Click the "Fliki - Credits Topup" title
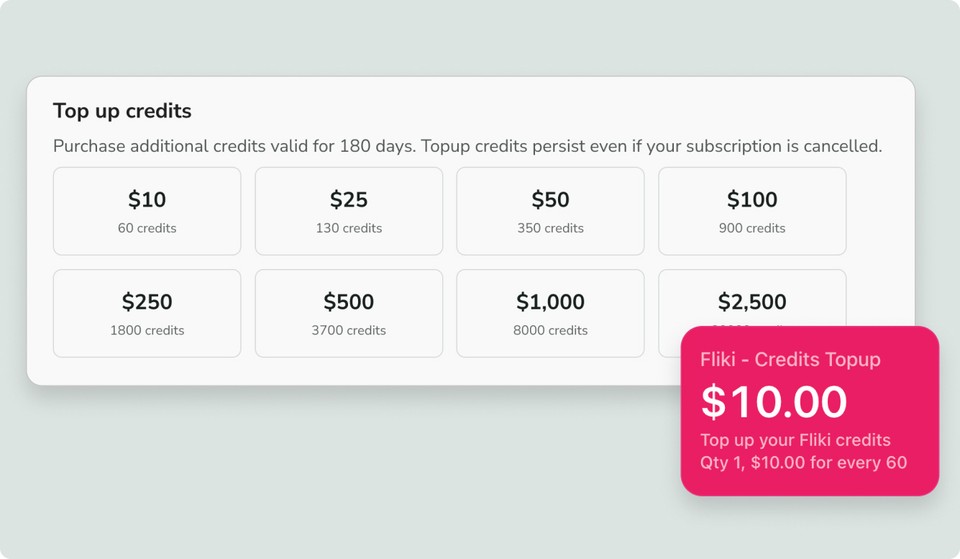 [790, 360]
